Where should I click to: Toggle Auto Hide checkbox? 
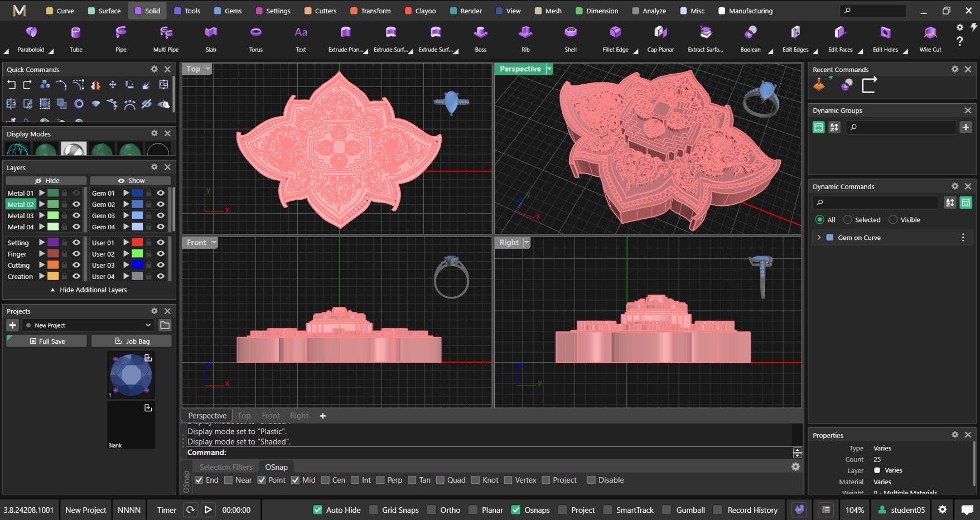pos(317,510)
